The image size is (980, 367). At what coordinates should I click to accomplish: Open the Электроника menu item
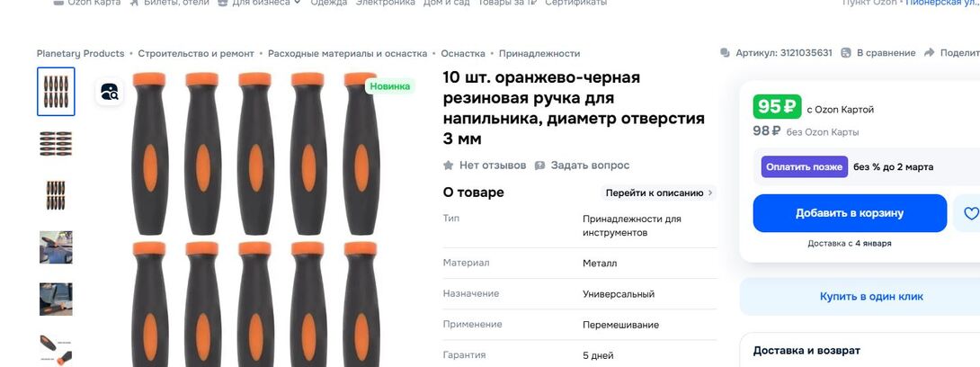(385, 3)
